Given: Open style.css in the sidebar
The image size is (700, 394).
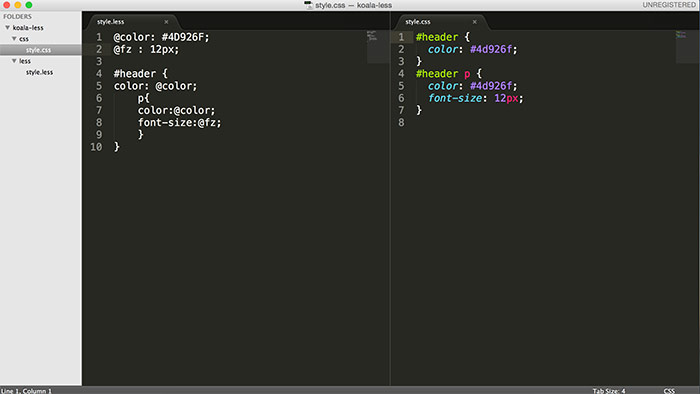Looking at the screenshot, I should [x=38, y=50].
